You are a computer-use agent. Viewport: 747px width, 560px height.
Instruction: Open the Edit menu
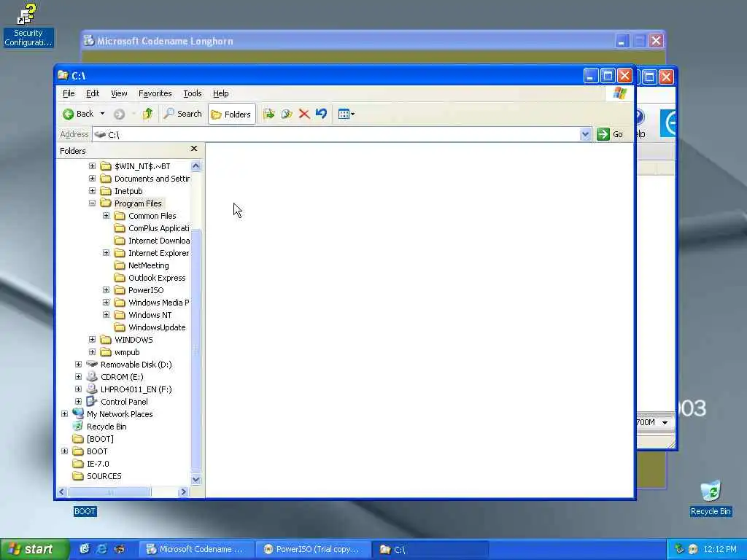coord(93,93)
